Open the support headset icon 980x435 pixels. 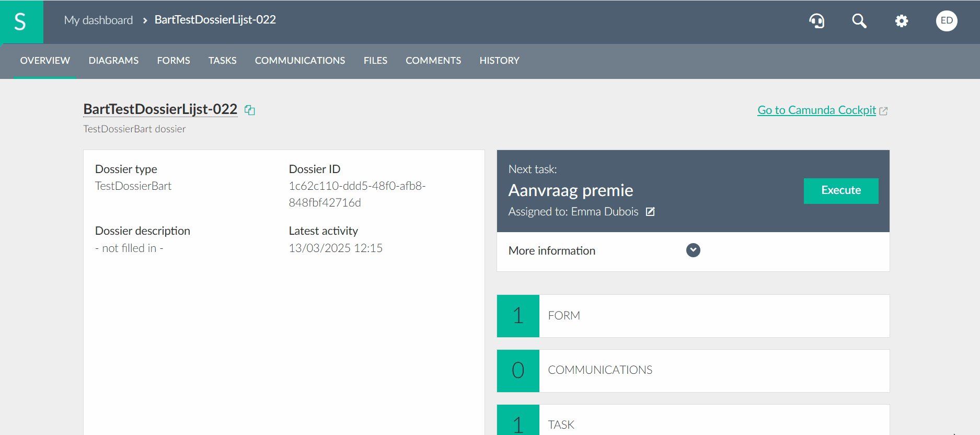tap(816, 21)
